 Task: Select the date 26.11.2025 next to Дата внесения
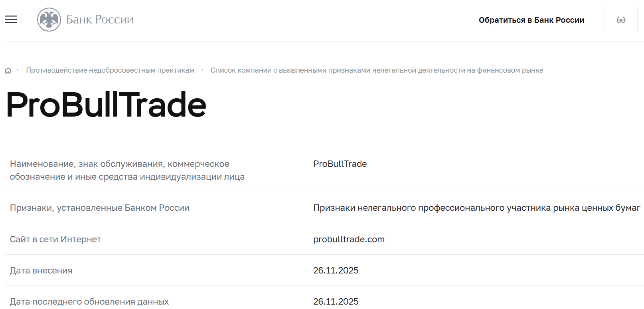click(x=336, y=270)
